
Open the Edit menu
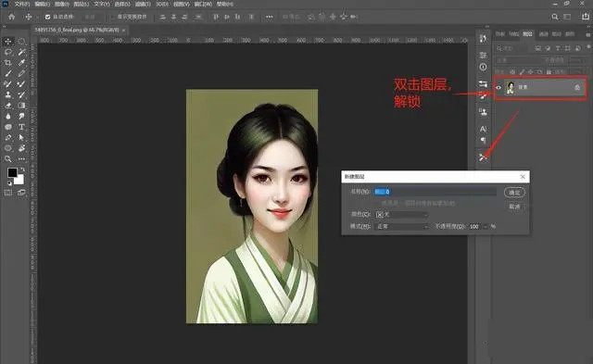(42, 4)
